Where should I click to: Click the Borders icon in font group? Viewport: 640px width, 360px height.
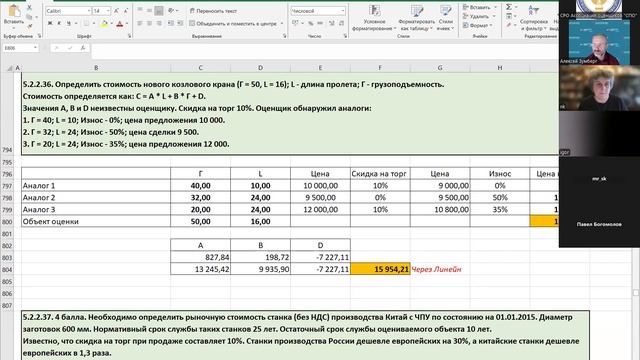click(86, 24)
